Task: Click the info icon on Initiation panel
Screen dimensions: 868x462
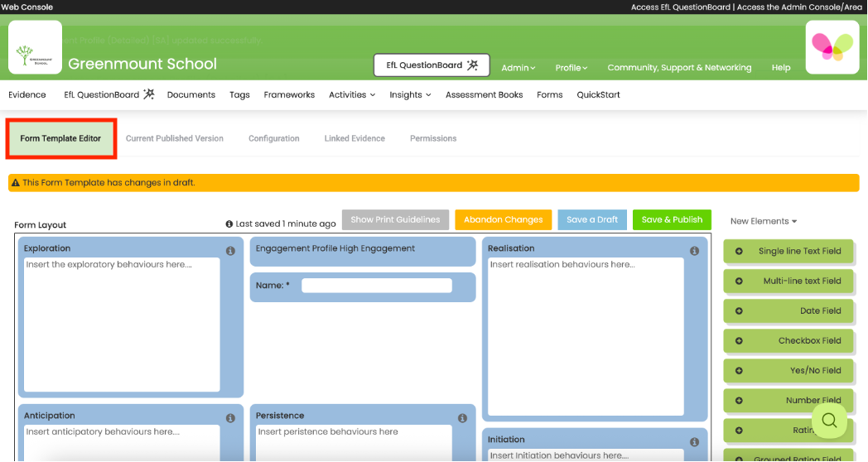Action: click(694, 441)
